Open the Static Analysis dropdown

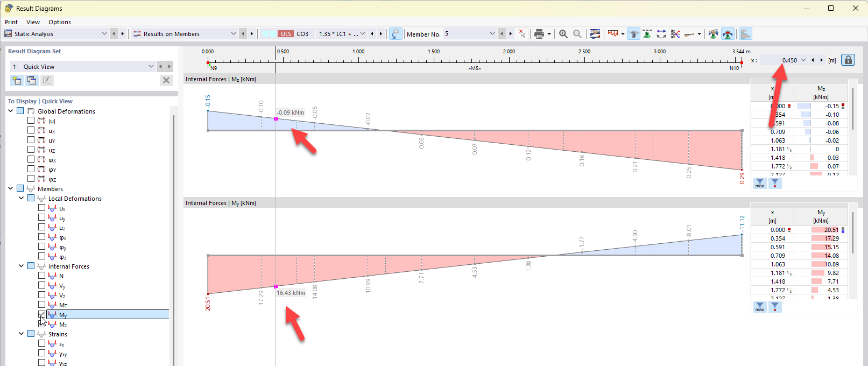coord(104,34)
